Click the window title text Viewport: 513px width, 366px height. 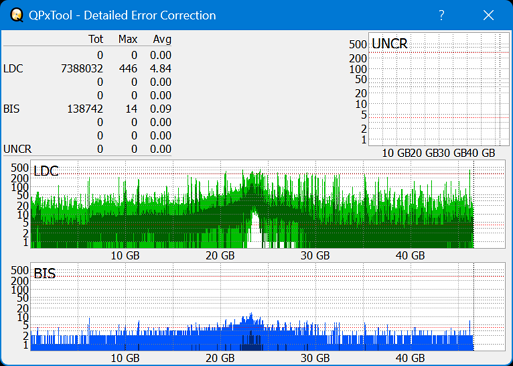122,15
